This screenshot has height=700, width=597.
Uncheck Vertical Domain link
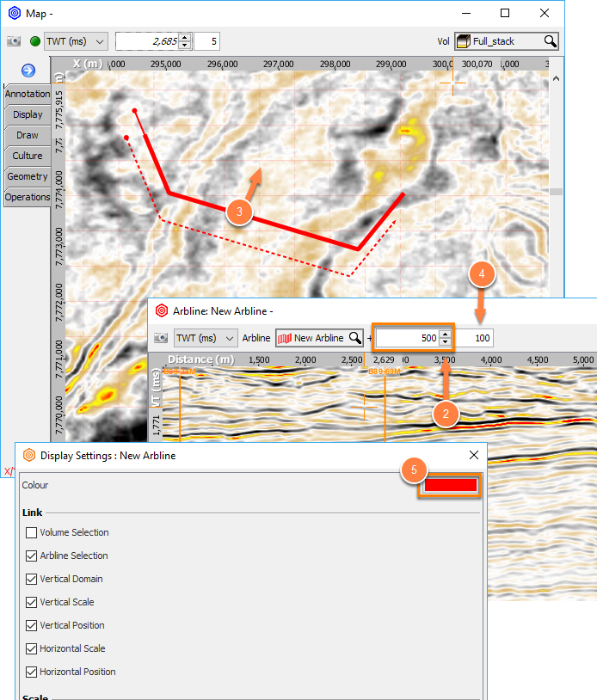pos(31,579)
